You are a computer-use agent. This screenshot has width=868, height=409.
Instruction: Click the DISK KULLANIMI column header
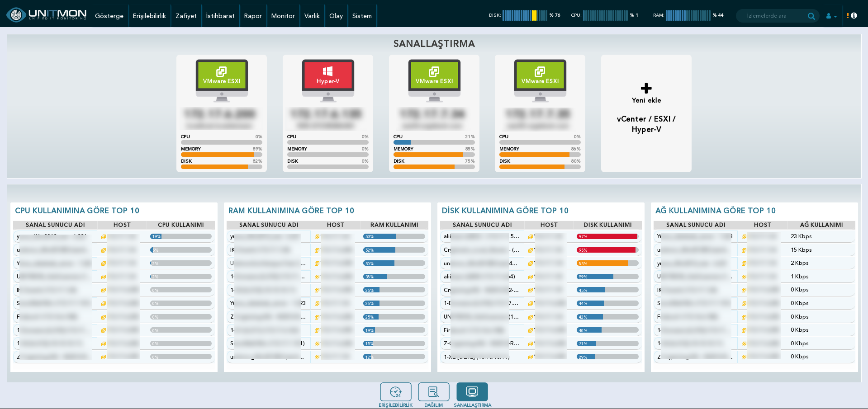point(607,225)
